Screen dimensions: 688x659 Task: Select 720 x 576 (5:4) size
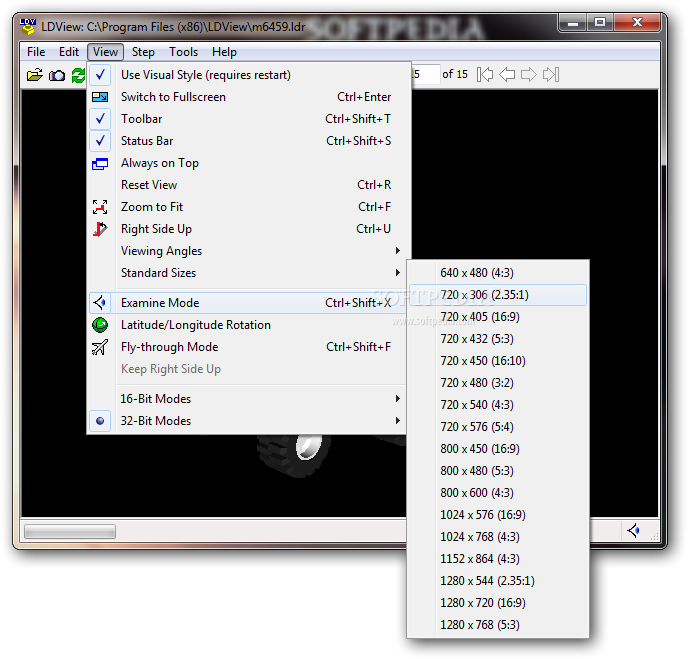click(498, 426)
